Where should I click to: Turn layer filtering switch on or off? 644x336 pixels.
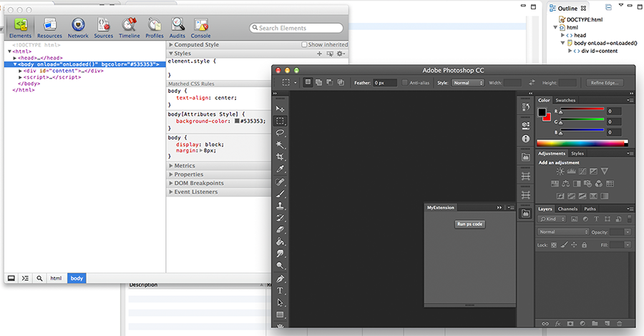pyautogui.click(x=629, y=219)
